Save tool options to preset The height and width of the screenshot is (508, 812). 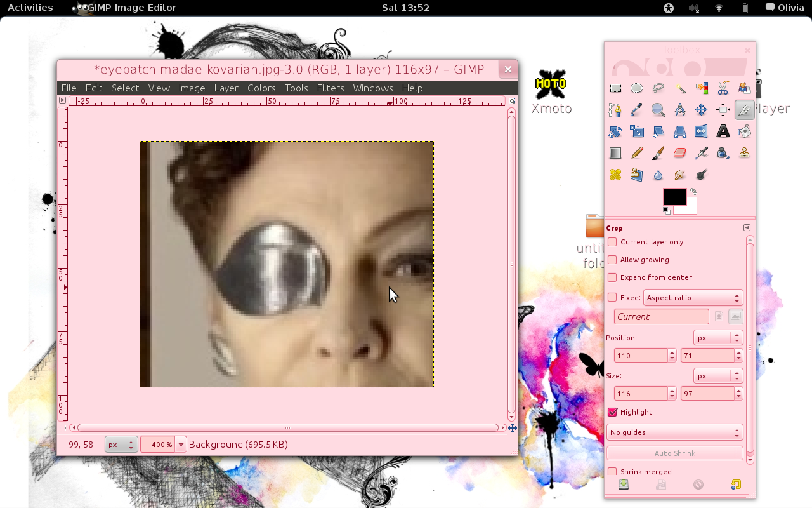(624, 485)
